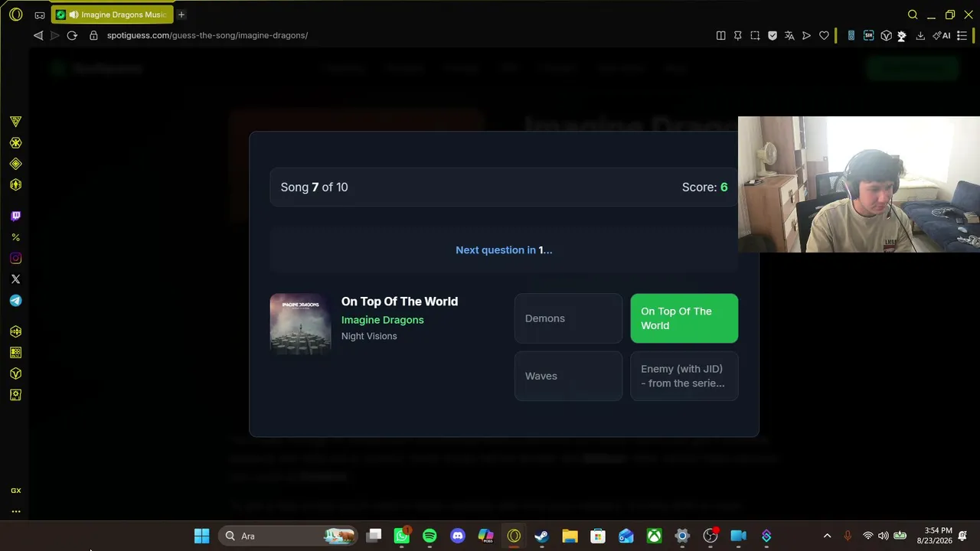Screen dimensions: 980x551
Task: Open a new browser tab
Action: click(x=181, y=15)
